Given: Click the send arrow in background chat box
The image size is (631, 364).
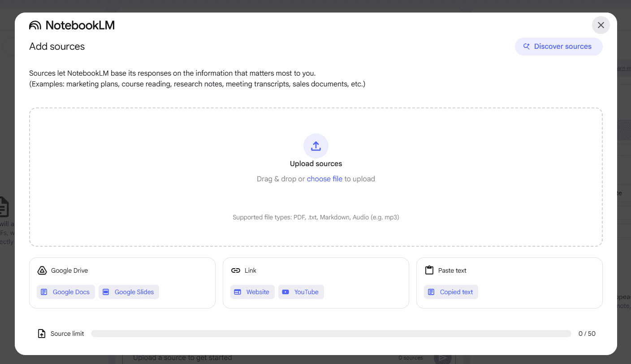Looking at the screenshot, I should [442, 358].
